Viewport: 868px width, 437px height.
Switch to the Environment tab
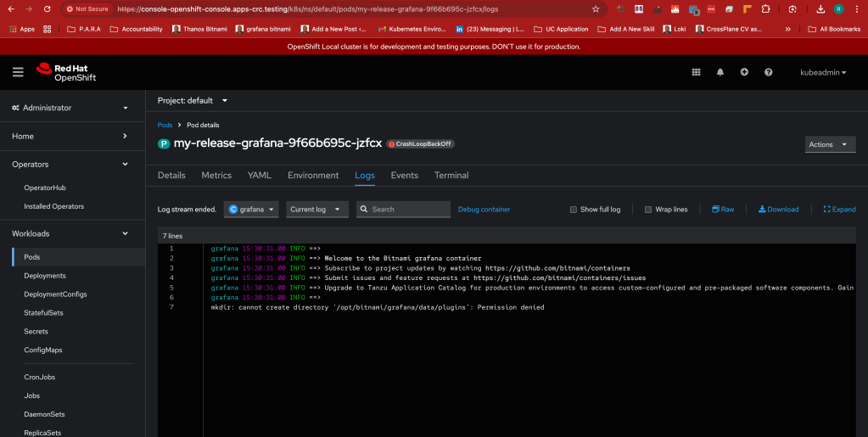pos(313,175)
